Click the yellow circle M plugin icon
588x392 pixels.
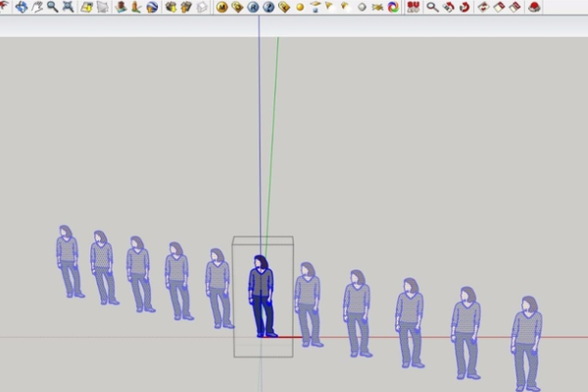point(222,7)
